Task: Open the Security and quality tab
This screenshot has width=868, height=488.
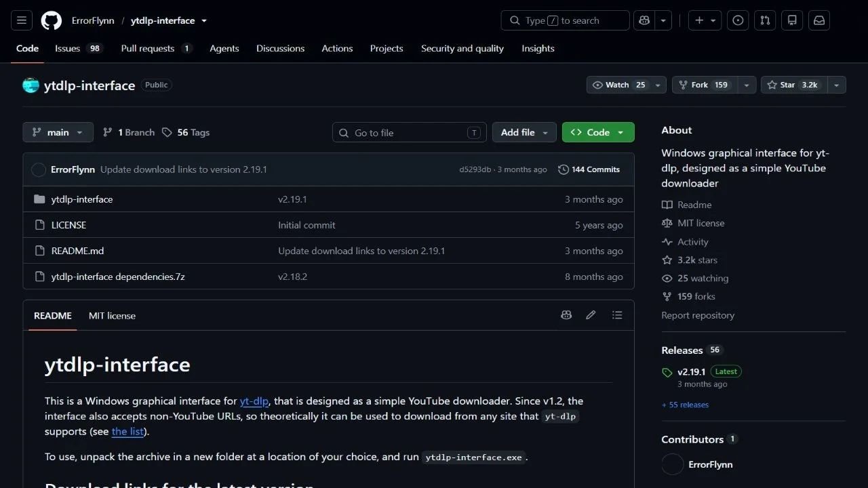Action: 462,48
